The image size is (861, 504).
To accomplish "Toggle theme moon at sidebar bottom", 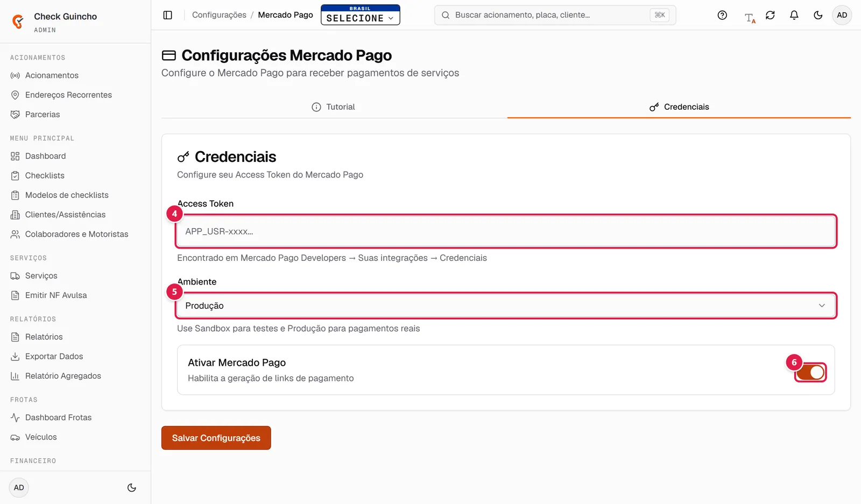I will pyautogui.click(x=132, y=488).
